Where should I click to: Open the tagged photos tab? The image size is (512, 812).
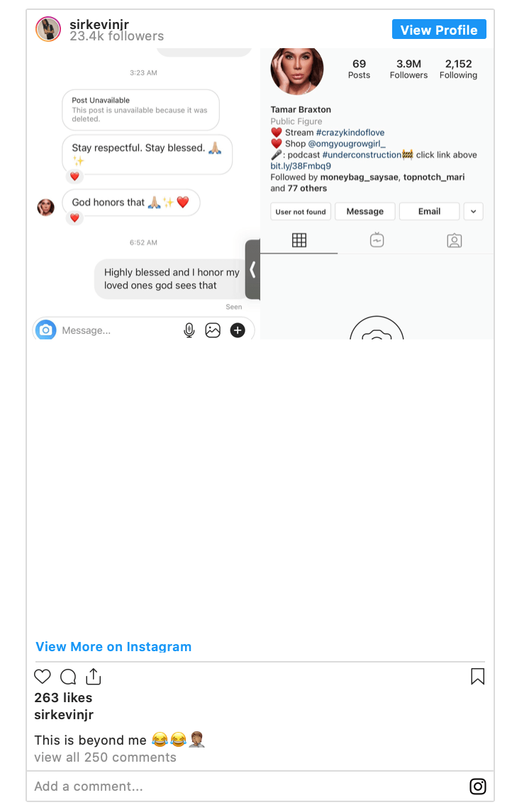pyautogui.click(x=455, y=240)
